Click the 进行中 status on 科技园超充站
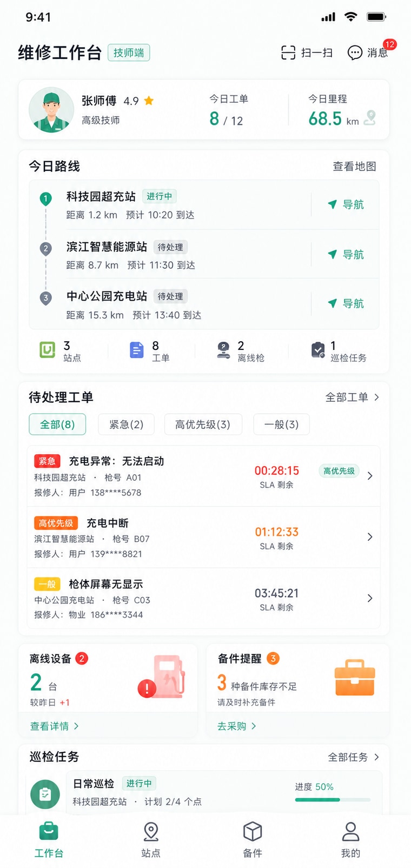 (x=159, y=196)
